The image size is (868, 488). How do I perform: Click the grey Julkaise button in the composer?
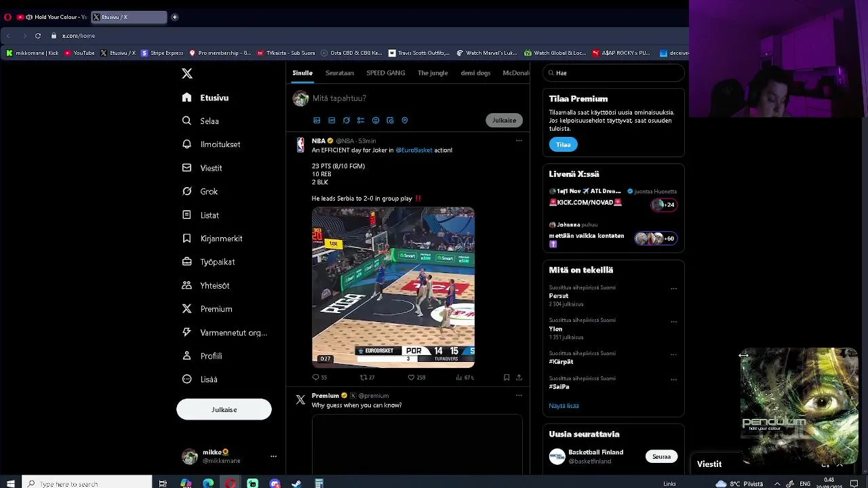tap(504, 120)
